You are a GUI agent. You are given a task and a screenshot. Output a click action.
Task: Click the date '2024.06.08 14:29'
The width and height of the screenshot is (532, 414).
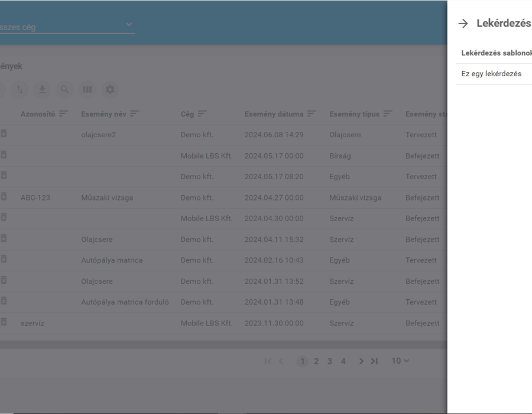274,135
